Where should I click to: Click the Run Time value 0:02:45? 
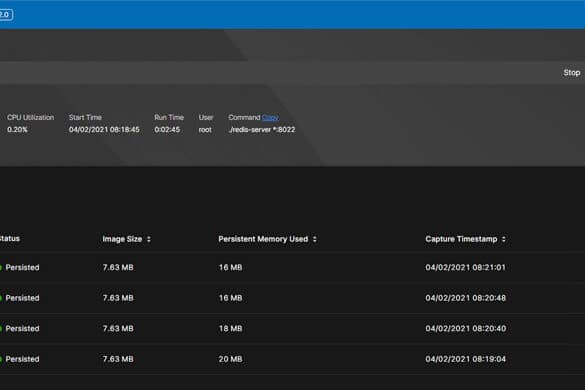click(167, 130)
